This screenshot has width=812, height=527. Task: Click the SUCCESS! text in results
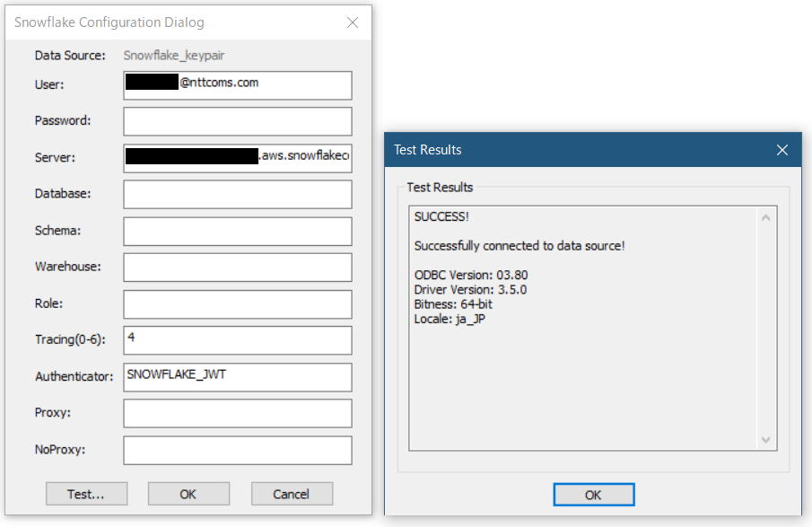441,216
